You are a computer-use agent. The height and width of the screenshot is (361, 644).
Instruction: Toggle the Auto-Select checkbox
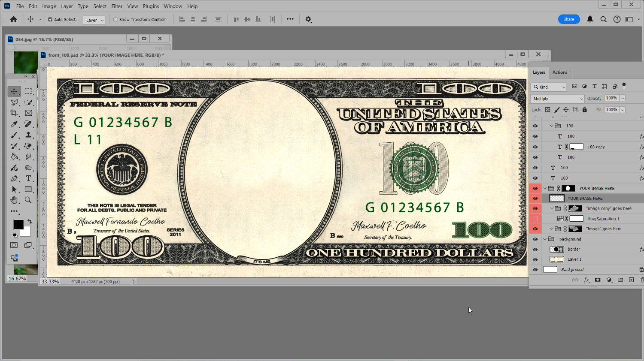point(50,20)
